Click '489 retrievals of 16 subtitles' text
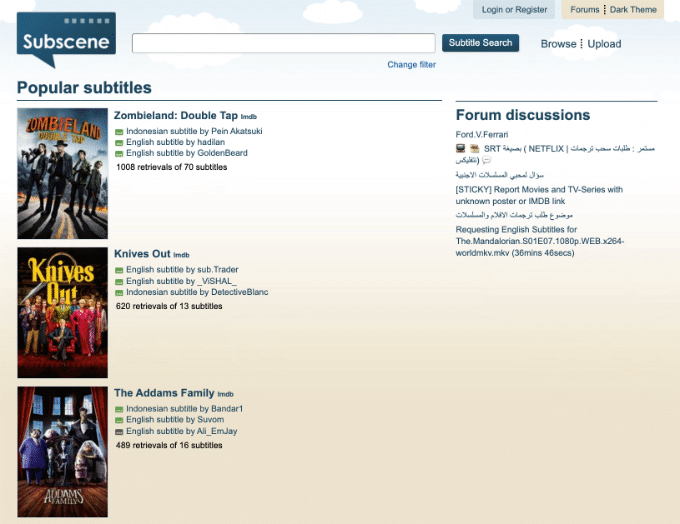This screenshot has height=524, width=680. (x=169, y=445)
